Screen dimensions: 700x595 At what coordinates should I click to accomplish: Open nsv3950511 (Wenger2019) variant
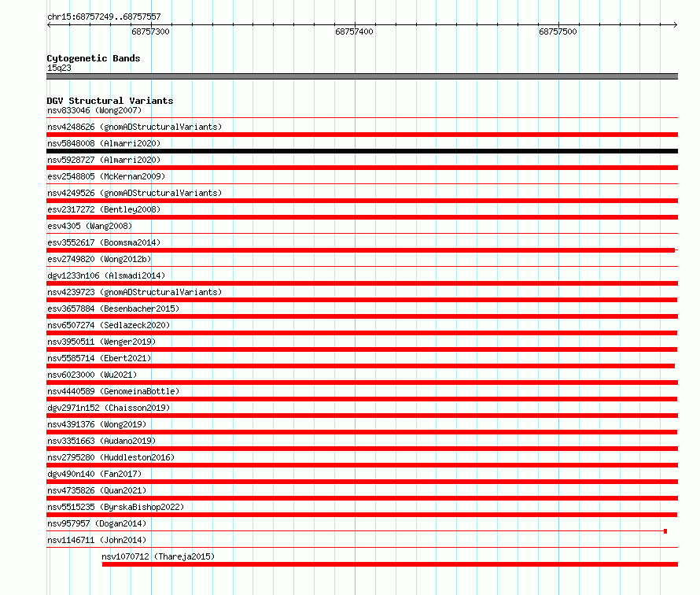pyautogui.click(x=101, y=342)
